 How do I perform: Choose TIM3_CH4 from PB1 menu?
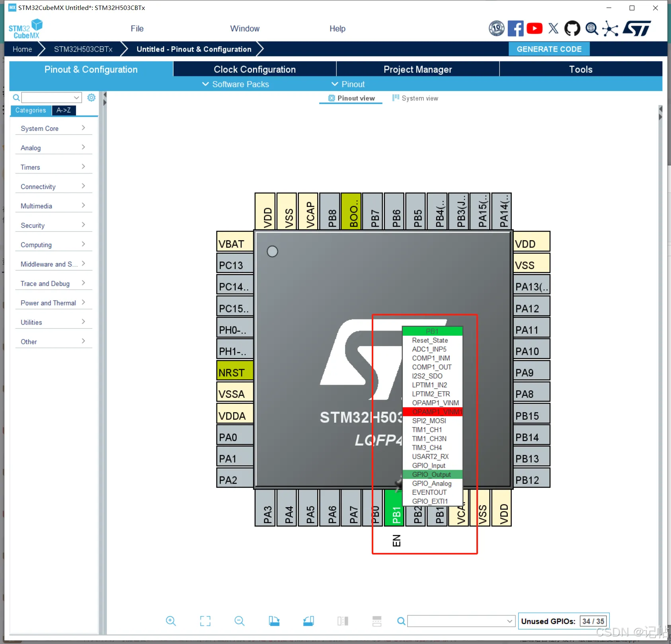tap(433, 447)
